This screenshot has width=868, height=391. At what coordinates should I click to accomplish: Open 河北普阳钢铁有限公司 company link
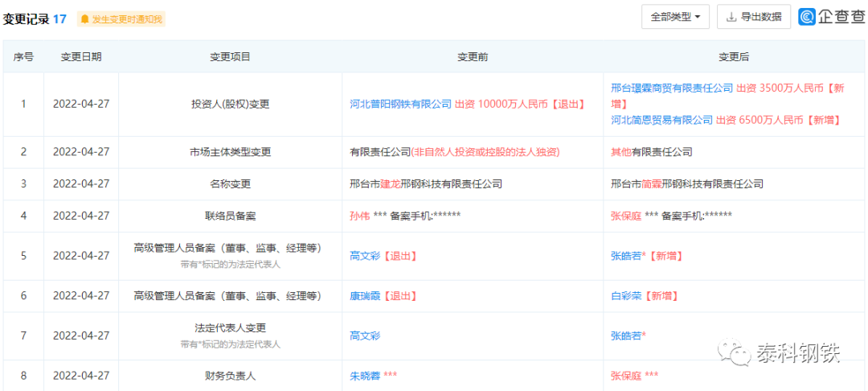click(400, 104)
